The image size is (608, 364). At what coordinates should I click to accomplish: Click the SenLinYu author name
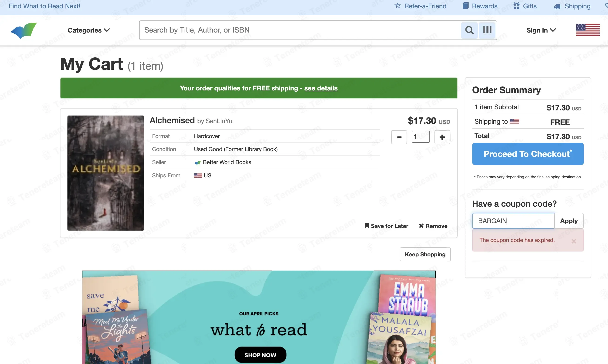[x=219, y=121]
